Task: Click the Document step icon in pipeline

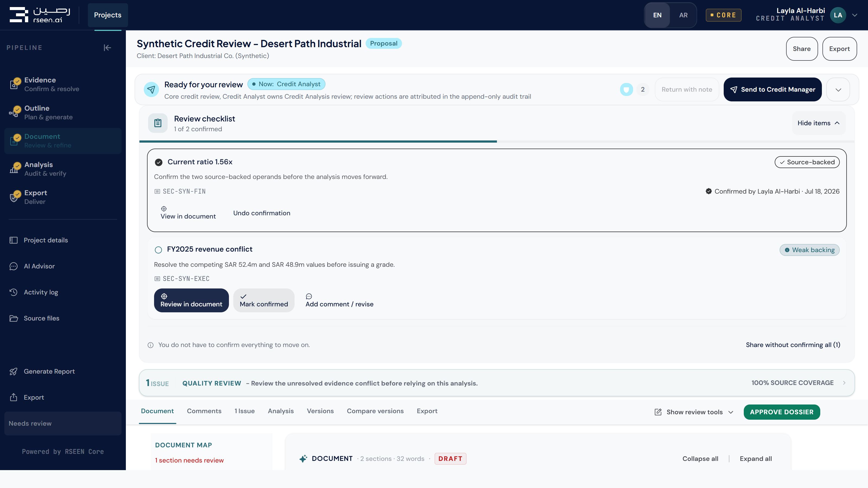Action: click(14, 141)
